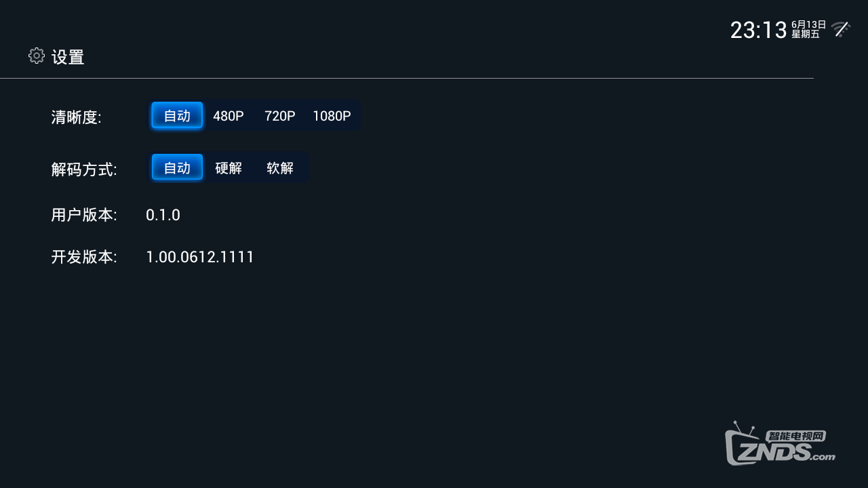This screenshot has width=868, height=488.
Task: Click the 清晰度 label
Action: pos(76,117)
